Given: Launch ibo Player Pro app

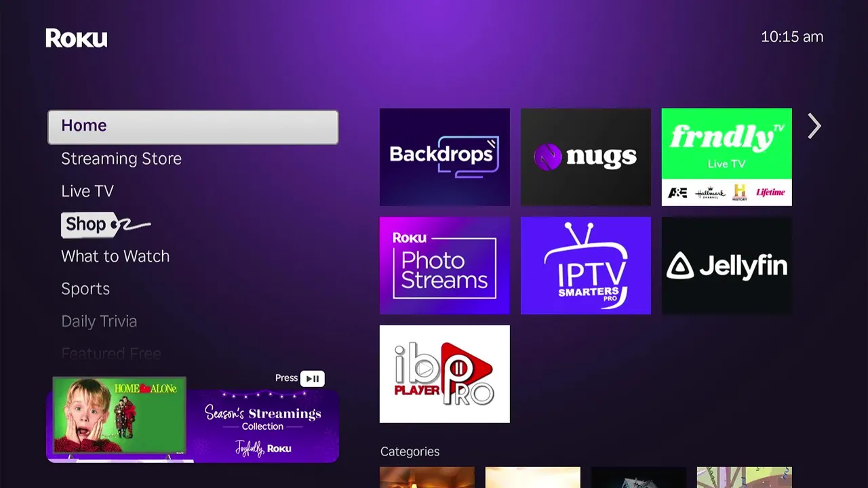Looking at the screenshot, I should (445, 374).
